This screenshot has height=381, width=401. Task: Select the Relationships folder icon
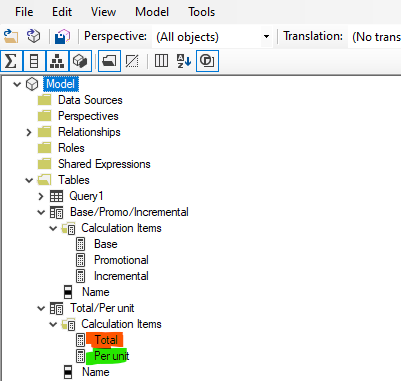pyautogui.click(x=44, y=132)
